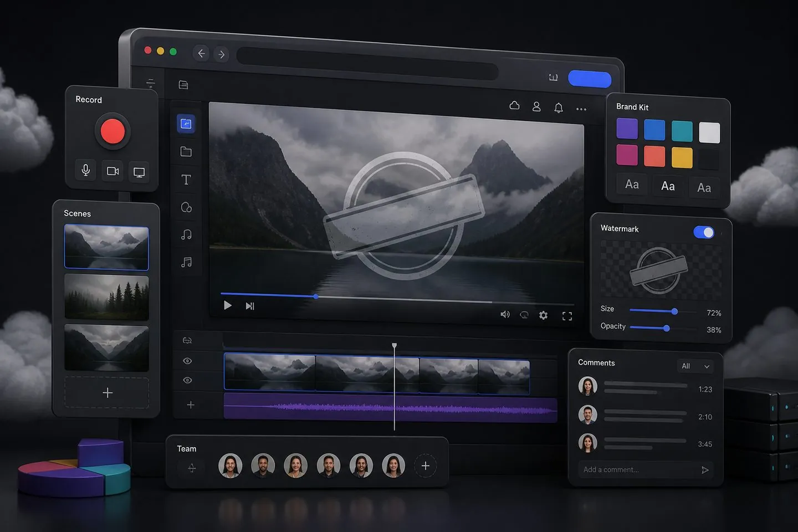The width and height of the screenshot is (798, 532).
Task: Play the video preview
Action: [x=227, y=305]
